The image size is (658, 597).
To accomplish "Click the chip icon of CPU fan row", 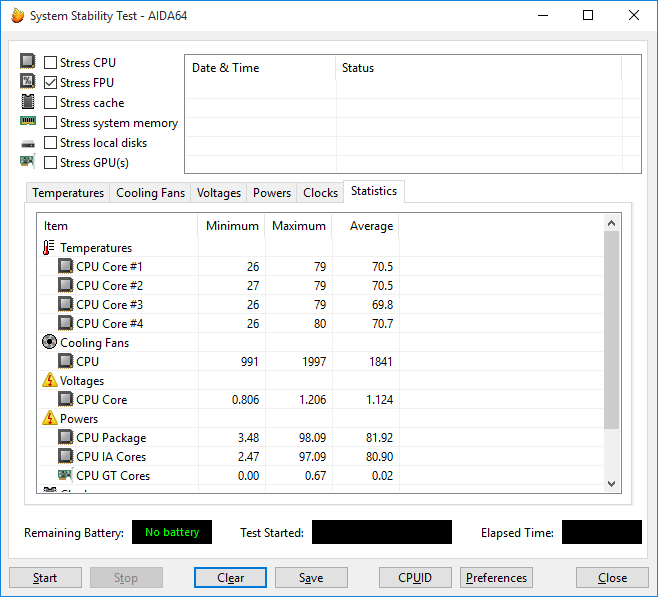I will [65, 361].
